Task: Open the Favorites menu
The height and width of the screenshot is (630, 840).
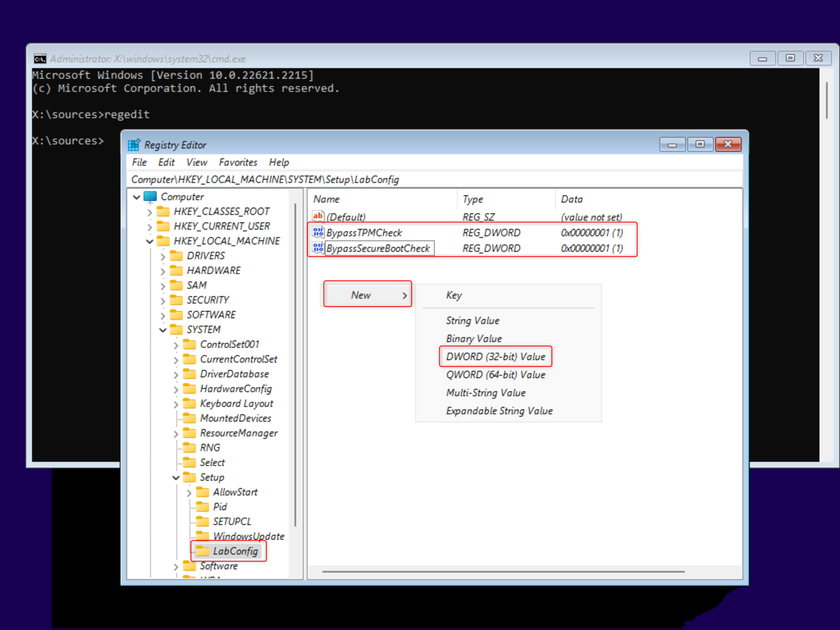Action: 238,162
